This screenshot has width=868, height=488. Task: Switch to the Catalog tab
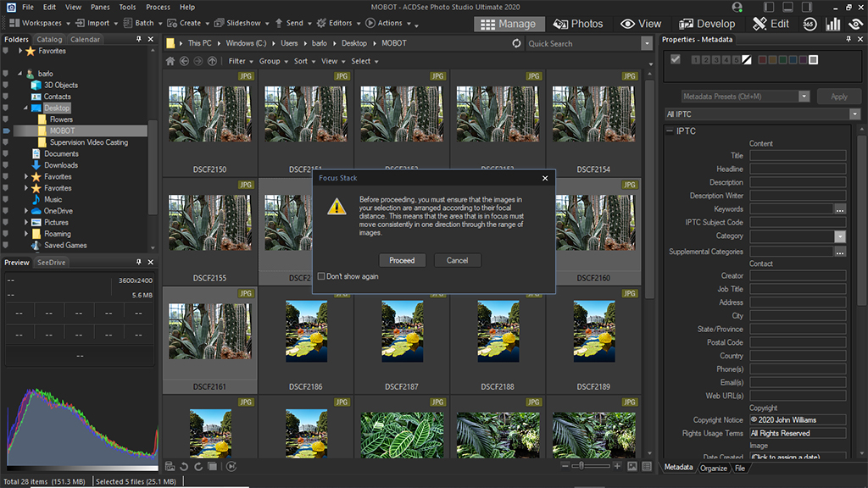(49, 39)
